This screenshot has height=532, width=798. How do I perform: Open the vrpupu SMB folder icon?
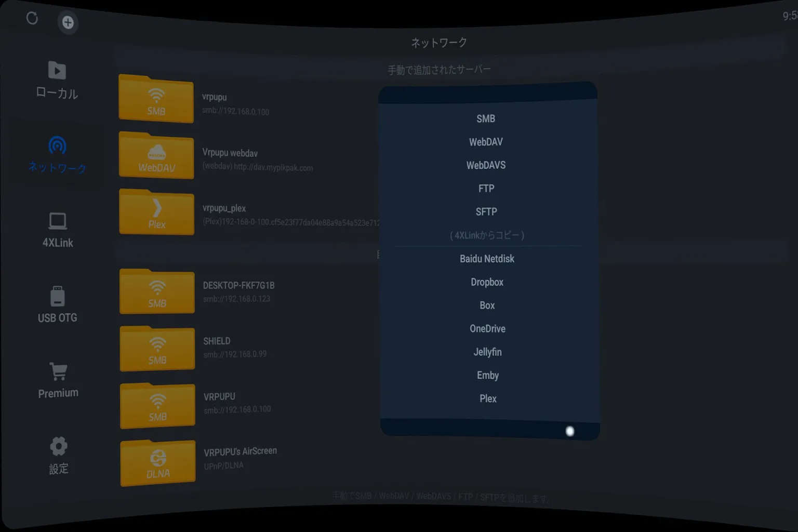point(156,99)
